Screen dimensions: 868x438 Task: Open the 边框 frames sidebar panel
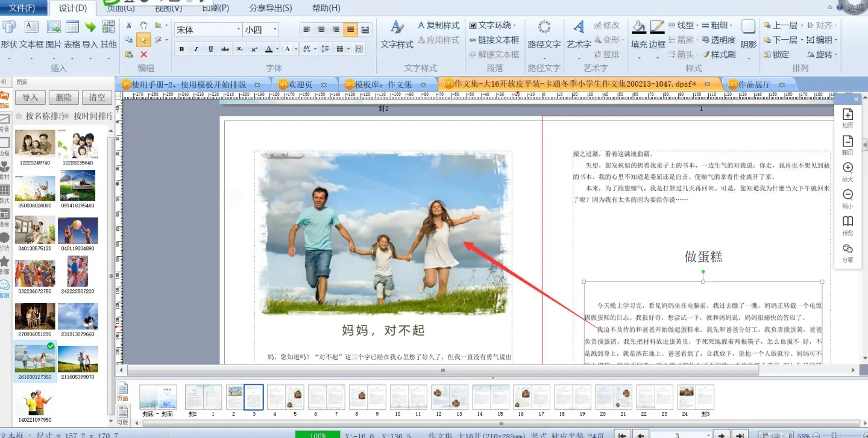pos(5,143)
